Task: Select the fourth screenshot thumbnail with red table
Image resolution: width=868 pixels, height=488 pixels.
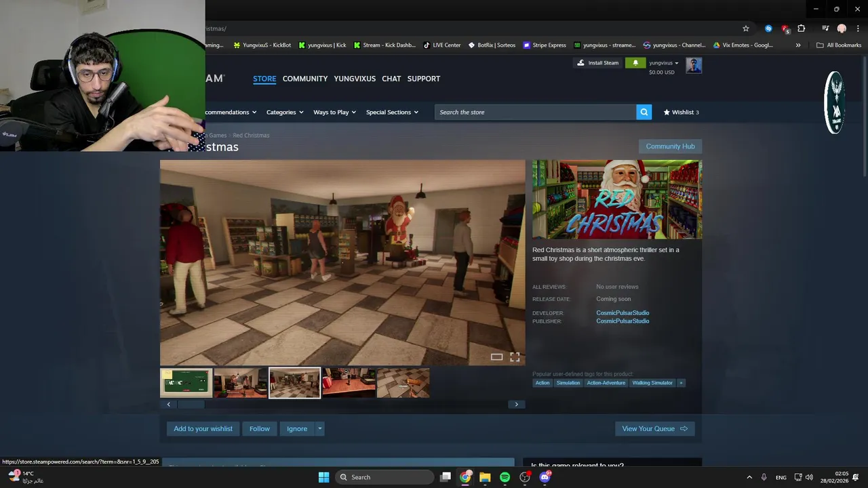Action: point(349,383)
